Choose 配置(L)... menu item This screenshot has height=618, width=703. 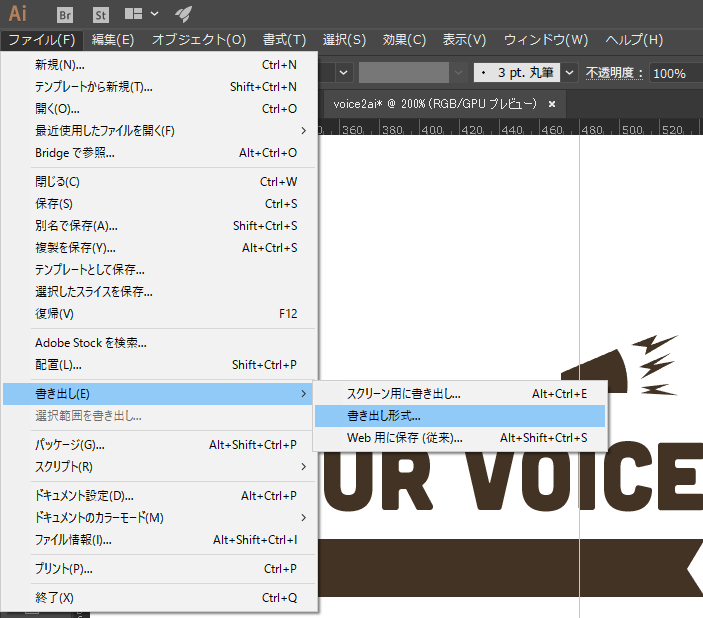[x=160, y=365]
